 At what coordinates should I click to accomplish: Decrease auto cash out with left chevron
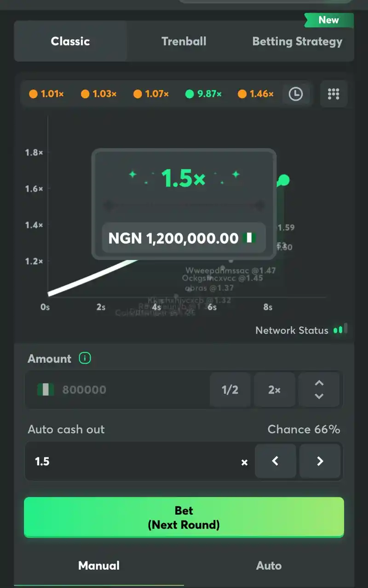(275, 461)
